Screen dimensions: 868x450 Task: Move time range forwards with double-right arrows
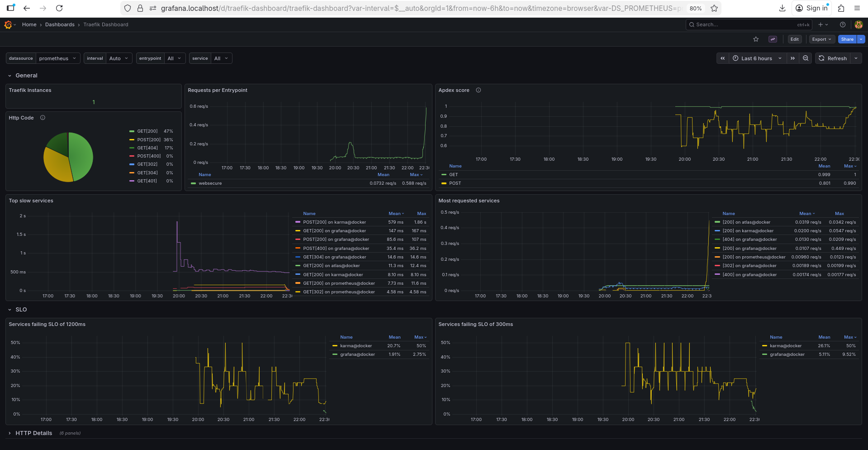click(792, 58)
